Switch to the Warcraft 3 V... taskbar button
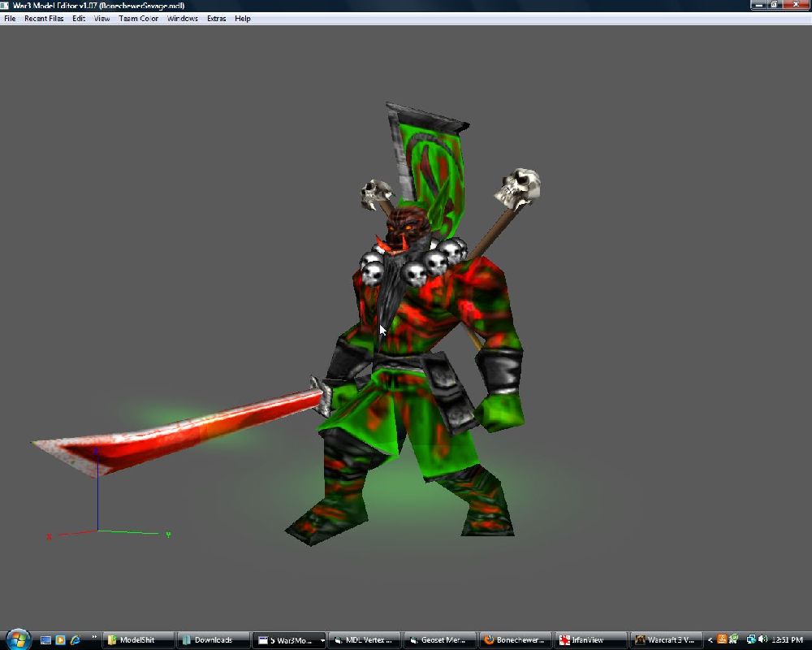The image size is (812, 650). 667,640
